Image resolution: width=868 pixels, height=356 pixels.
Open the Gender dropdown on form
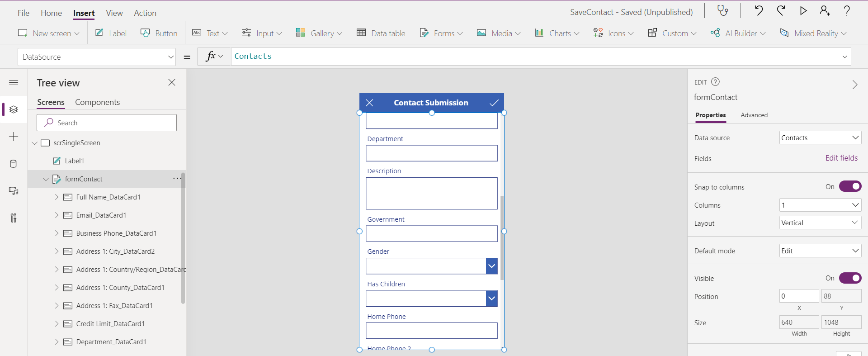click(492, 266)
